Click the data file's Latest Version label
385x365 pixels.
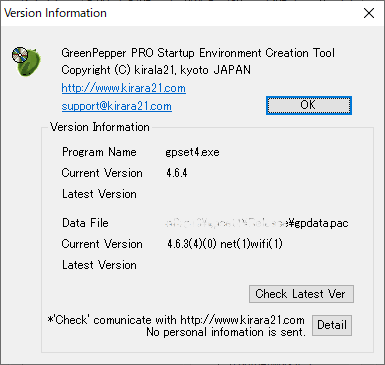(99, 265)
